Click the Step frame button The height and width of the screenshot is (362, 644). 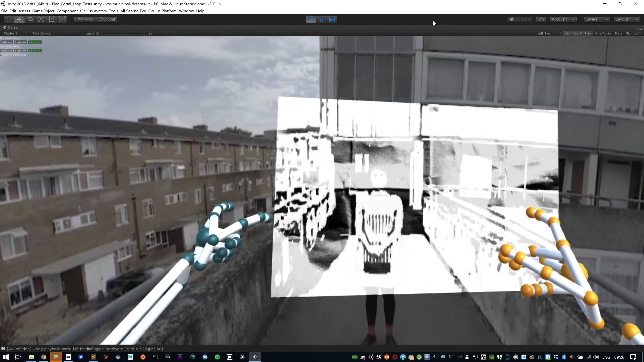pyautogui.click(x=332, y=19)
